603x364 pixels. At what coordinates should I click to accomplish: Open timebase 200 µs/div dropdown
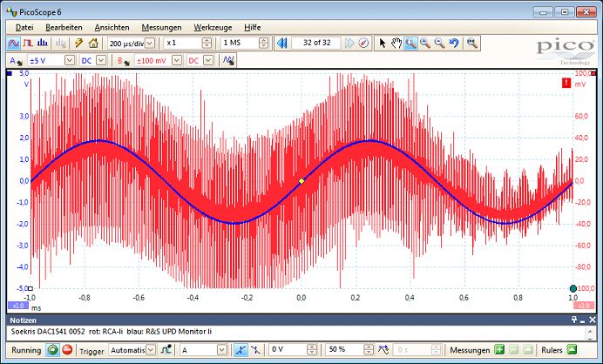click(150, 43)
